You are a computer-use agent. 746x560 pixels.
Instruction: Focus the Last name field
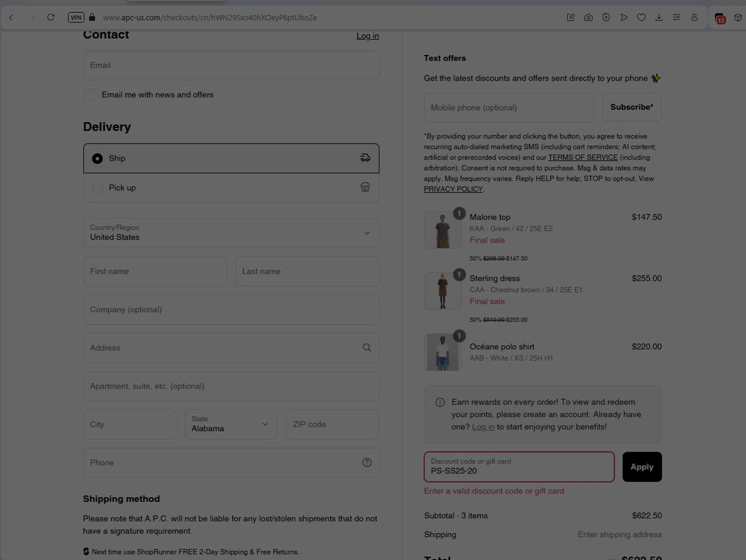[307, 272]
